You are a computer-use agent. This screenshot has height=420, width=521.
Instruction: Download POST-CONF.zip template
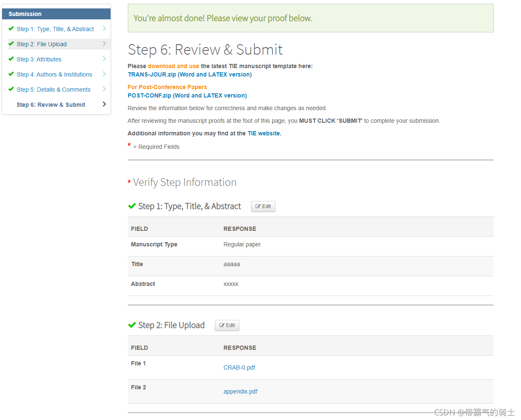187,95
